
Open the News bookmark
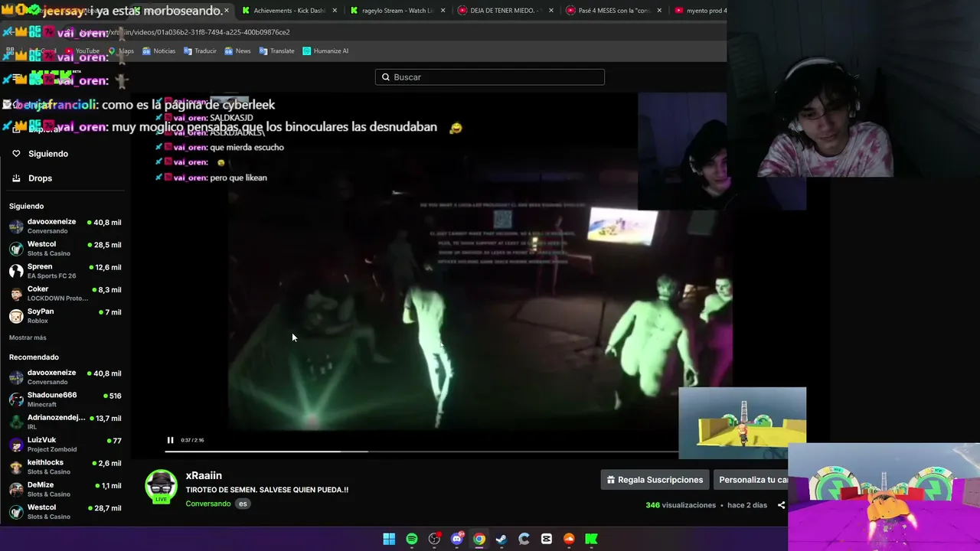pos(237,51)
